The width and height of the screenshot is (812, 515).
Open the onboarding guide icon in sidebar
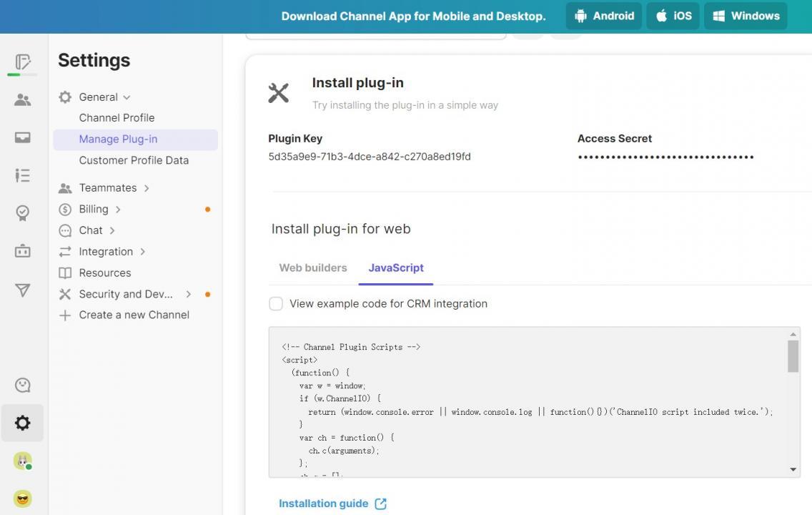coord(23,62)
